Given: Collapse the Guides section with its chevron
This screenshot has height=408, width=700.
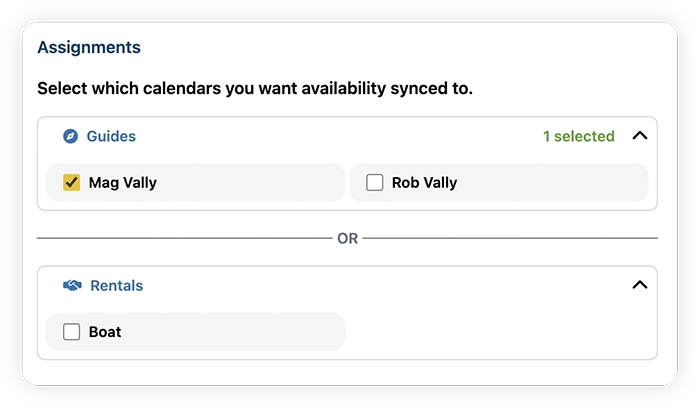Looking at the screenshot, I should point(640,136).
